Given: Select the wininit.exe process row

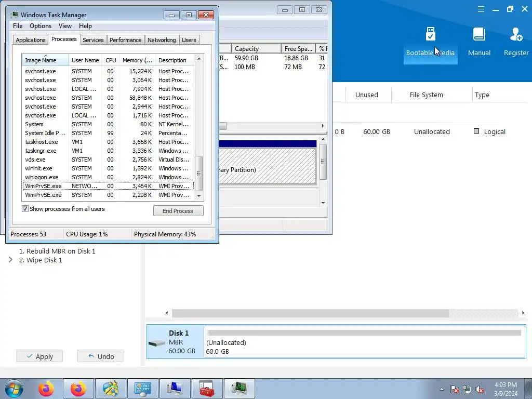Looking at the screenshot, I should coord(108,168).
